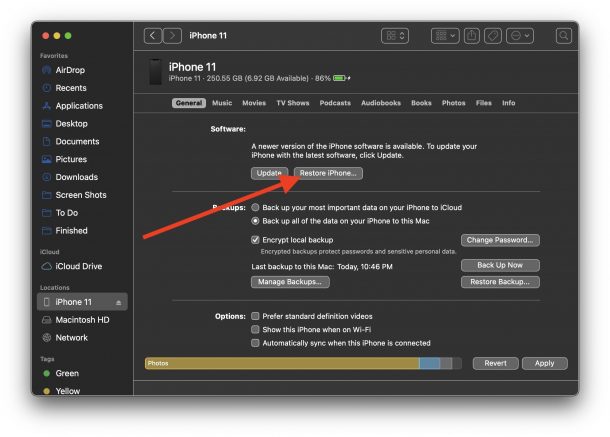Screen dimensions: 610x437
Task: Open the icon view switcher control
Action: 394,36
